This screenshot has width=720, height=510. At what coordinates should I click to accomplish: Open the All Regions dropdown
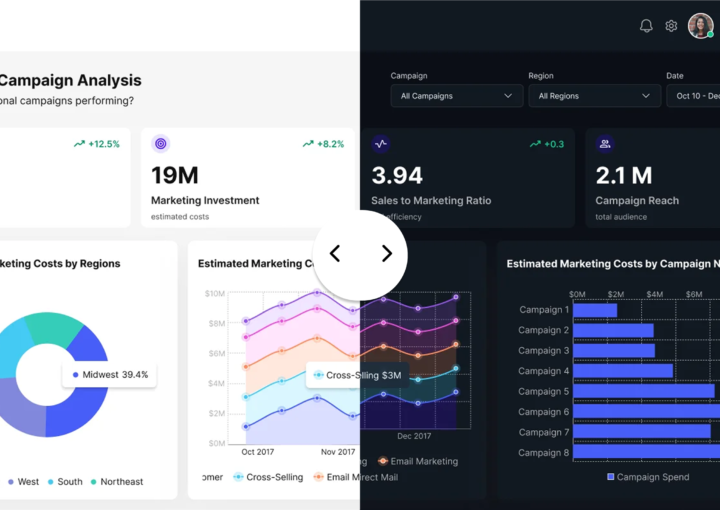pyautogui.click(x=594, y=96)
